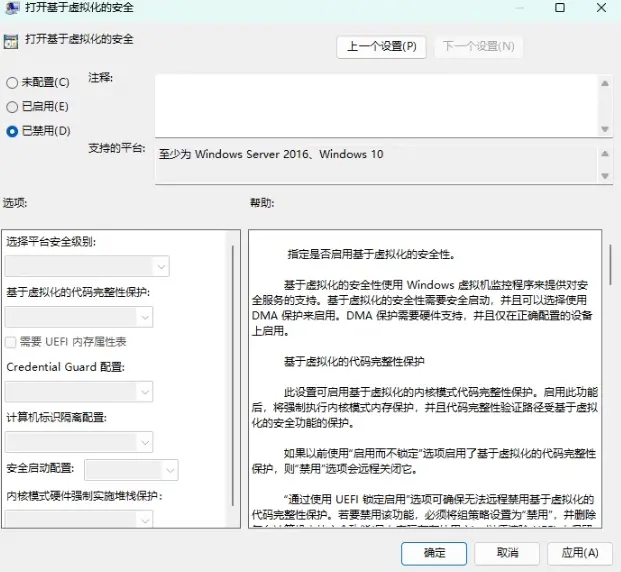Click the help subheading 基于虚拟化的代码完整性保护
Screen dimensions: 621x572
pos(354,361)
